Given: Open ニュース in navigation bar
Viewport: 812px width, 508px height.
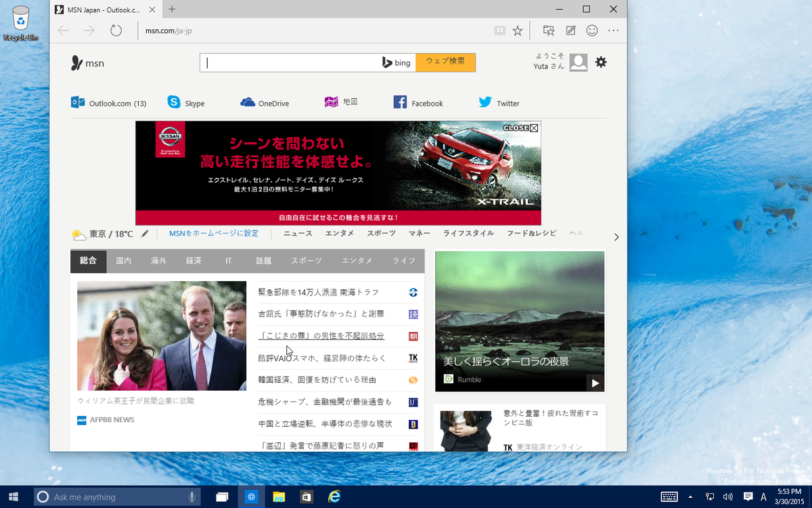Looking at the screenshot, I should [298, 234].
